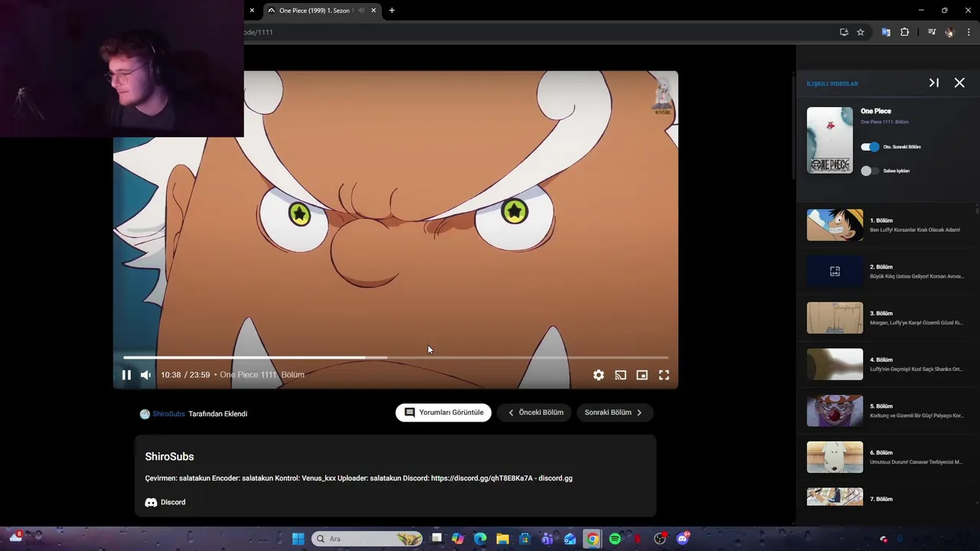Screen dimensions: 980x551
Task: Open Spotify from taskbar
Action: click(x=615, y=539)
